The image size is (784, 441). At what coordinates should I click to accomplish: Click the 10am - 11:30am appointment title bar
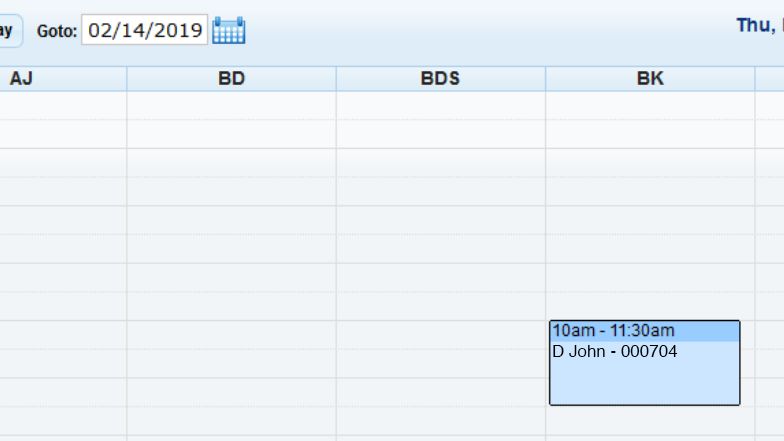click(644, 331)
